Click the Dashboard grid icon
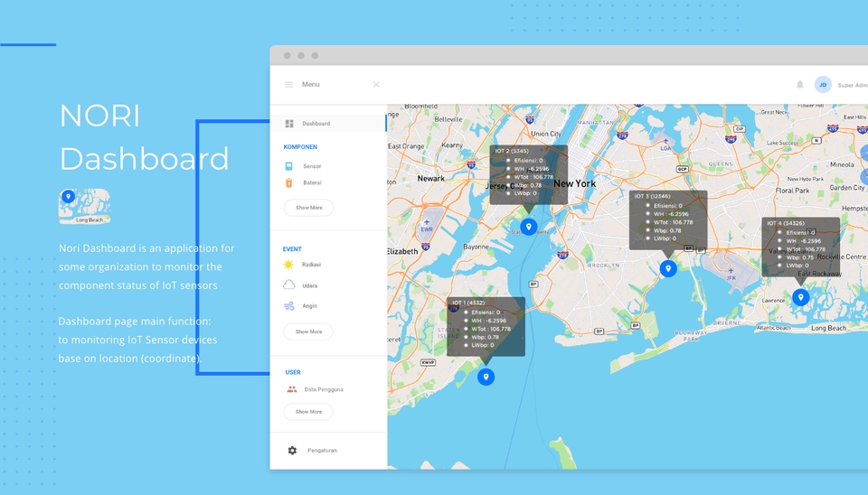868x495 pixels. [289, 124]
